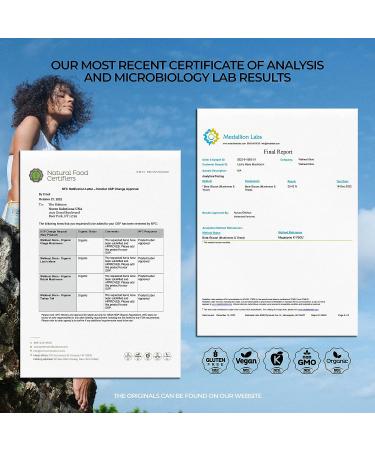Open the Medallion Labs Final Report document
This screenshot has height=450, width=375.
coord(277,222)
